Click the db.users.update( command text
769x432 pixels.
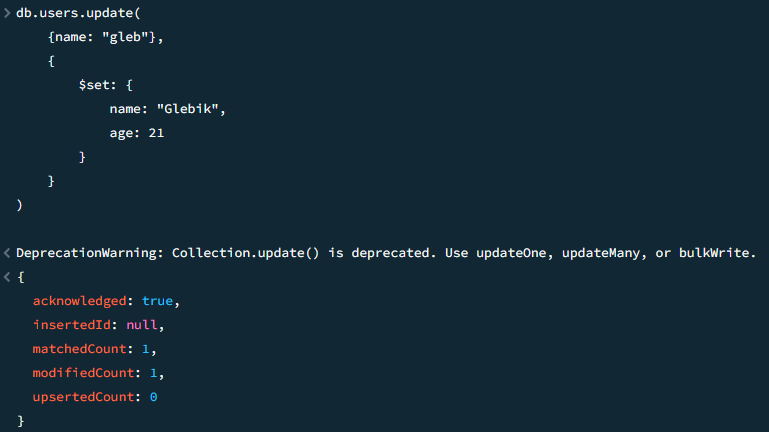point(78,13)
